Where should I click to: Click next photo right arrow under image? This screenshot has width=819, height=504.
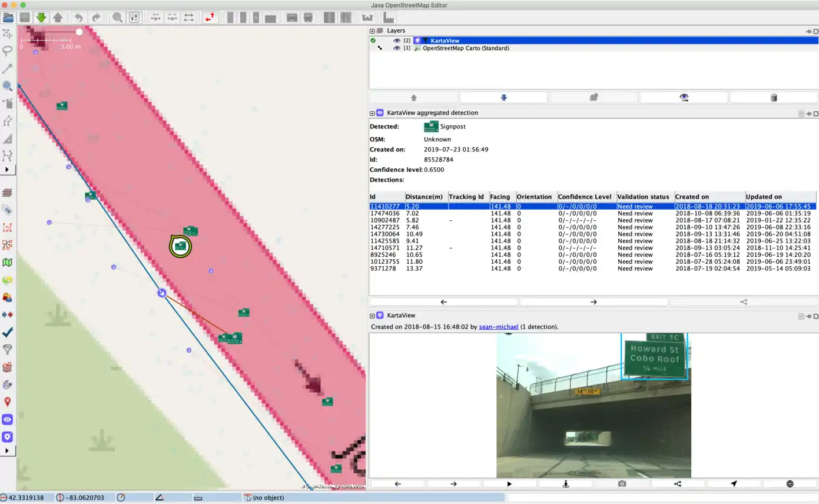[453, 484]
